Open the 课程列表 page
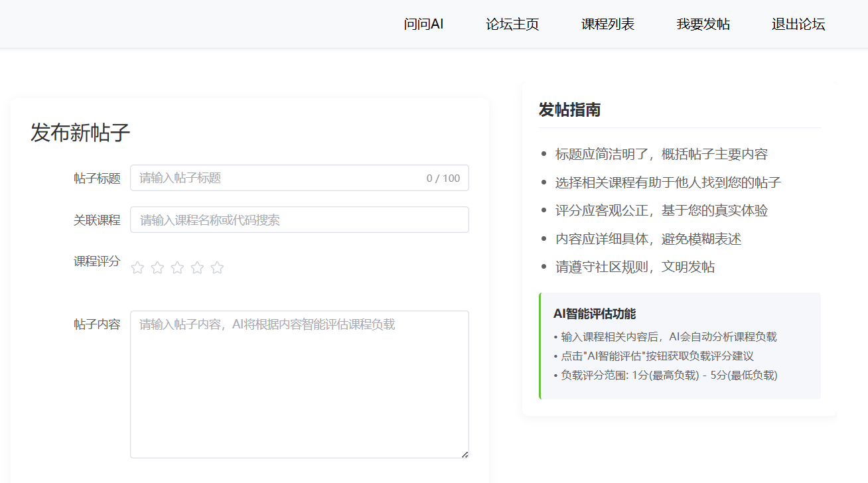This screenshot has height=483, width=868. 608,24
